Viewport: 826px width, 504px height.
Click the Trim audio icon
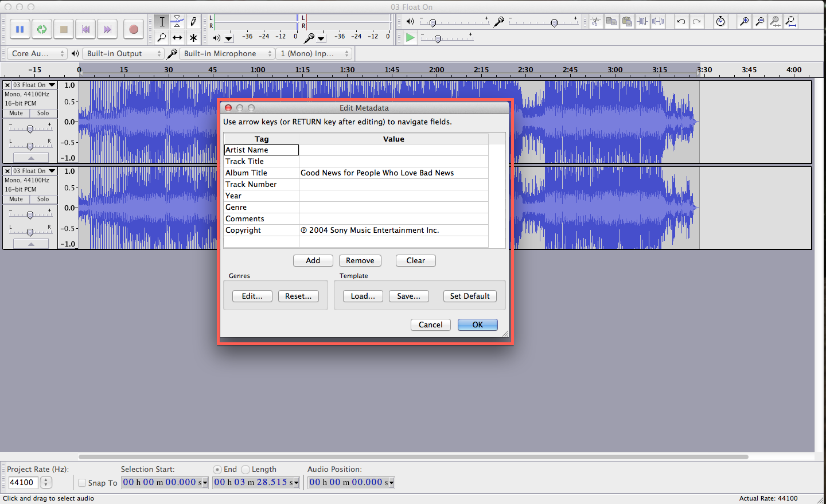coord(642,22)
